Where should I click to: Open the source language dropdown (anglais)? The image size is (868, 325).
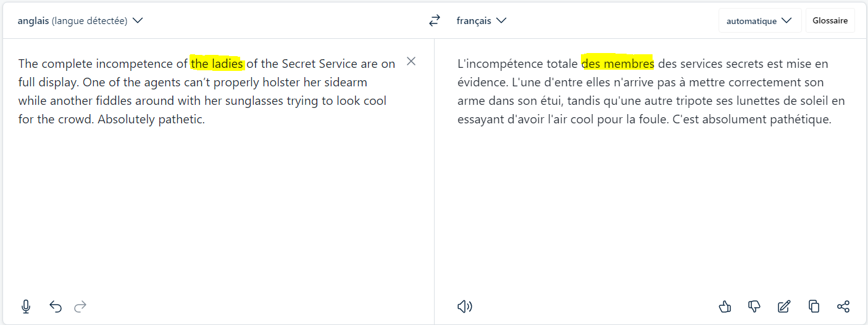(80, 20)
